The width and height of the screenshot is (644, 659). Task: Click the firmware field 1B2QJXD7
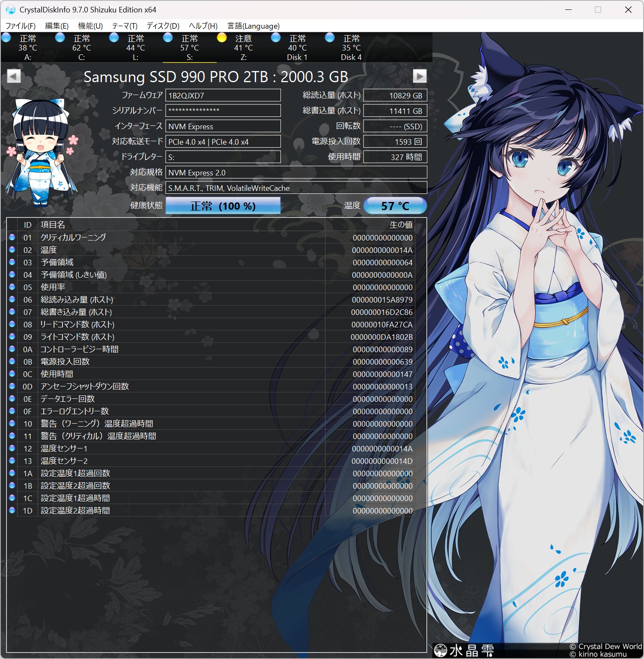[223, 95]
